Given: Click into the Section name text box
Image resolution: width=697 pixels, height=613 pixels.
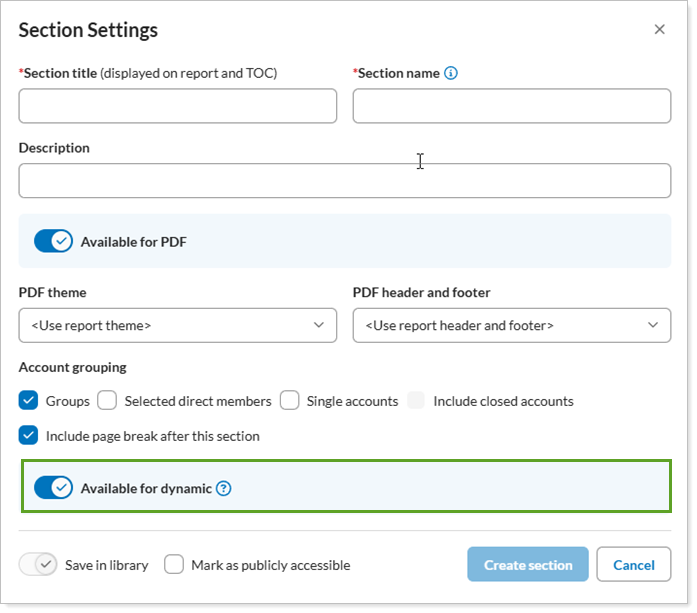Looking at the screenshot, I should click(x=511, y=106).
